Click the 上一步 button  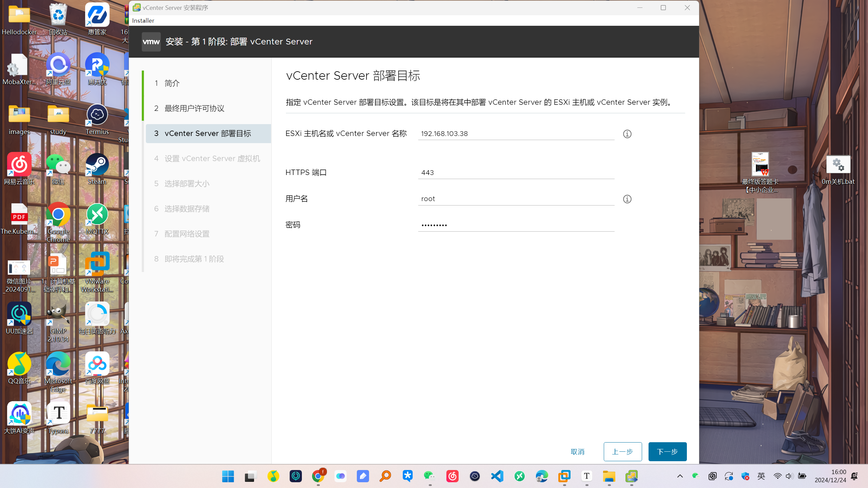622,452
